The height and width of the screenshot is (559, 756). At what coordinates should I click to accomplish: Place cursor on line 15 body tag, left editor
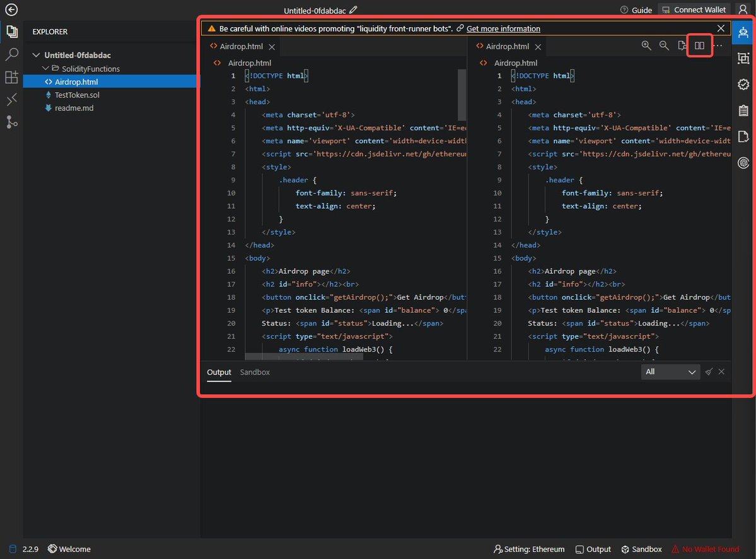tap(257, 258)
